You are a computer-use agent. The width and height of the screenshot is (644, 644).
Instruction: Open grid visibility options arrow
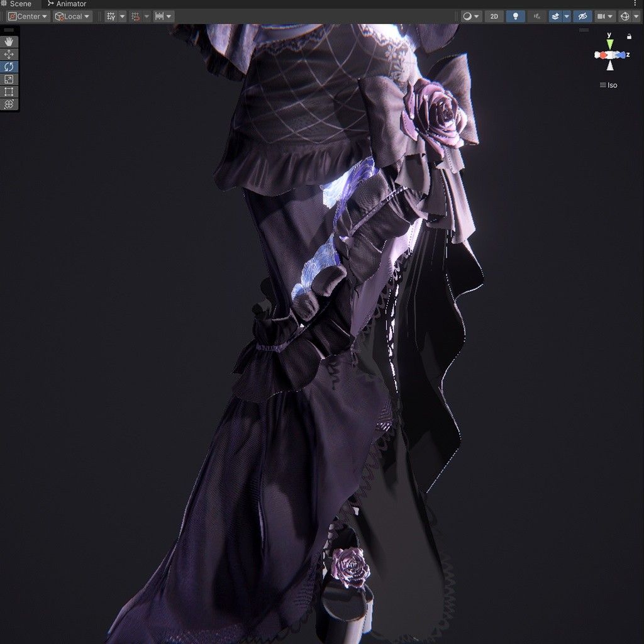tap(123, 16)
